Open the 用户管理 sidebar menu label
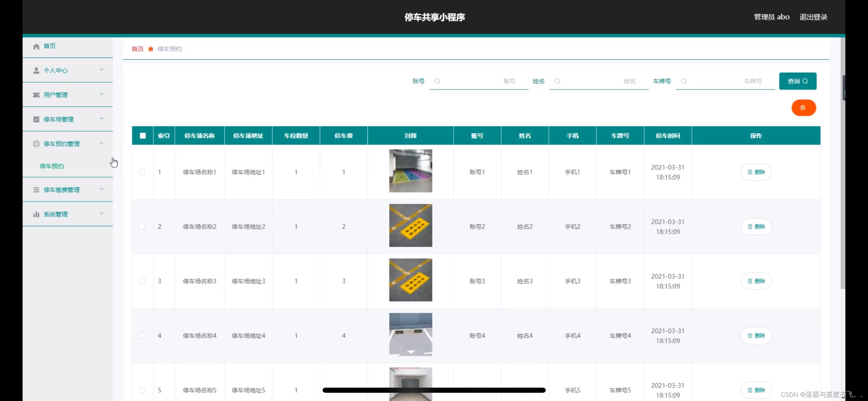Viewport: 868px width, 401px height. click(56, 95)
